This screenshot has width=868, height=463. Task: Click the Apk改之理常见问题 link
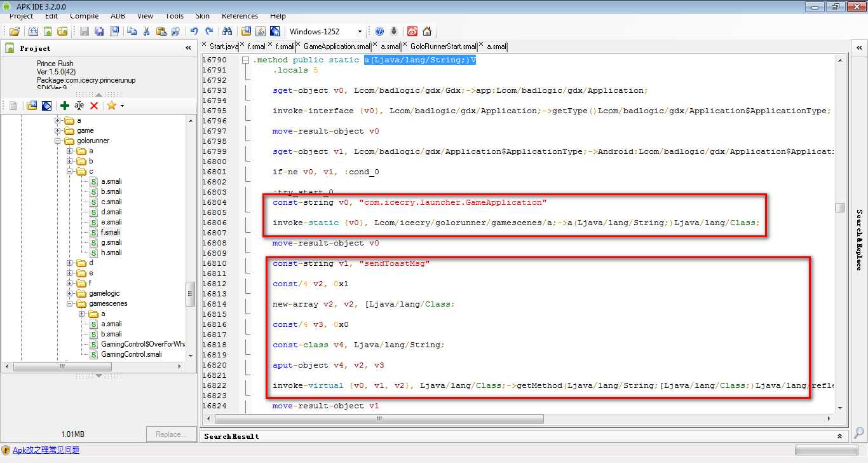46,450
